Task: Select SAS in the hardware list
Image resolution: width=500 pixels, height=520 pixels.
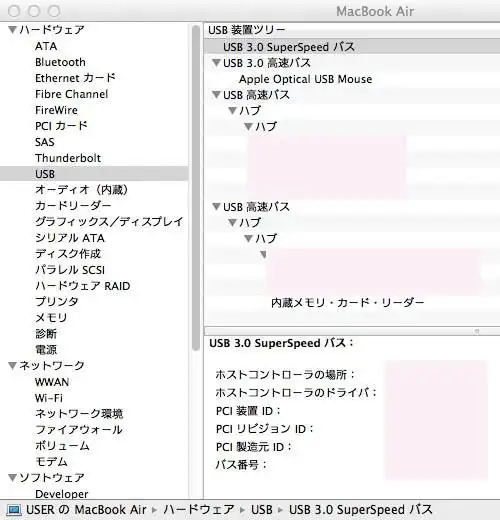Action: pos(45,142)
